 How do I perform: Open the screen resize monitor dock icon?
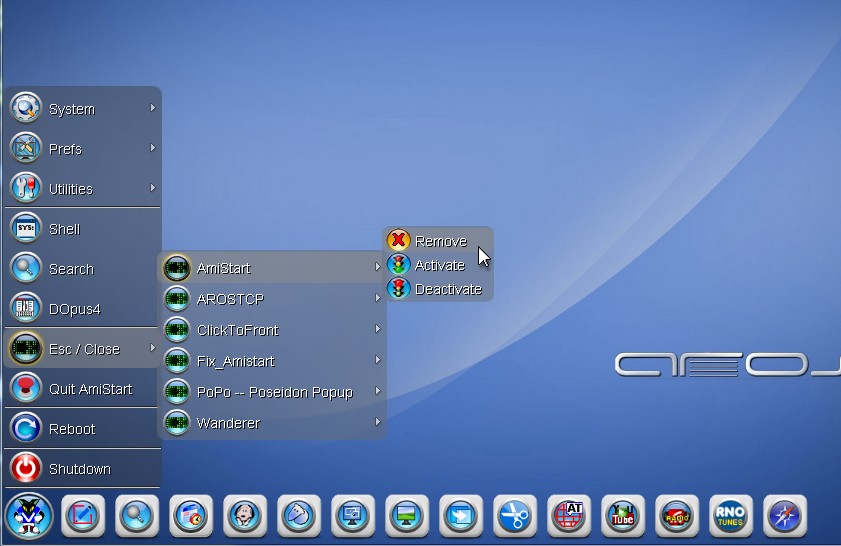[352, 516]
